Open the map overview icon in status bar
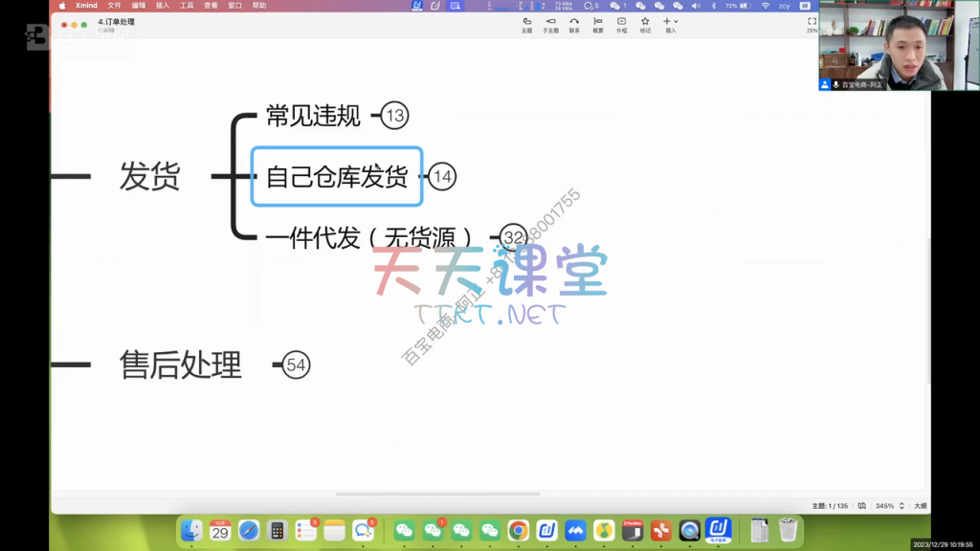The height and width of the screenshot is (551, 980). (x=861, y=505)
